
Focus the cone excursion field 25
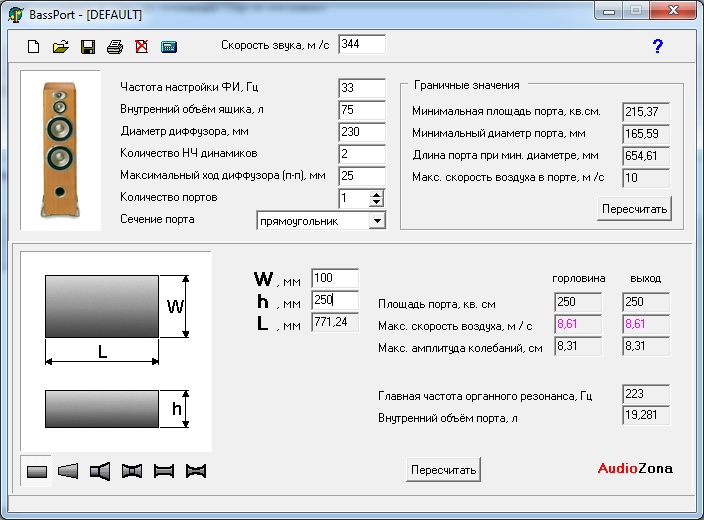point(362,176)
